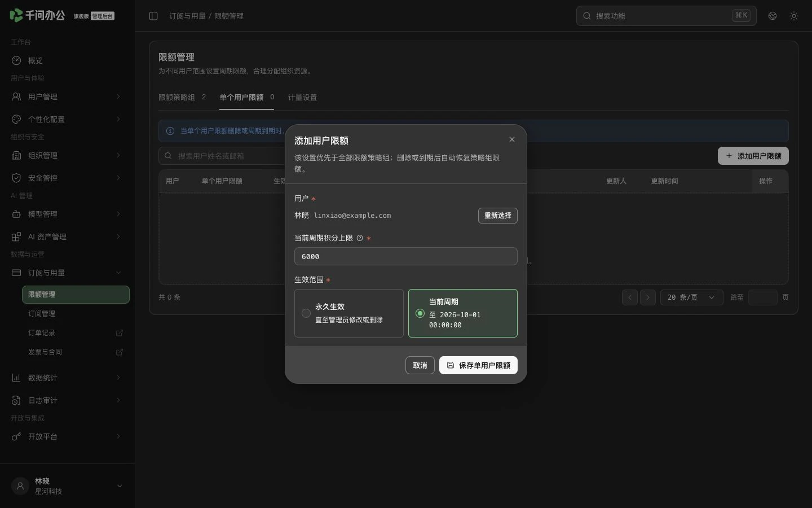Screen dimensions: 812x508
Task: Click the AI 资产管理 icon
Action: click(x=16, y=237)
